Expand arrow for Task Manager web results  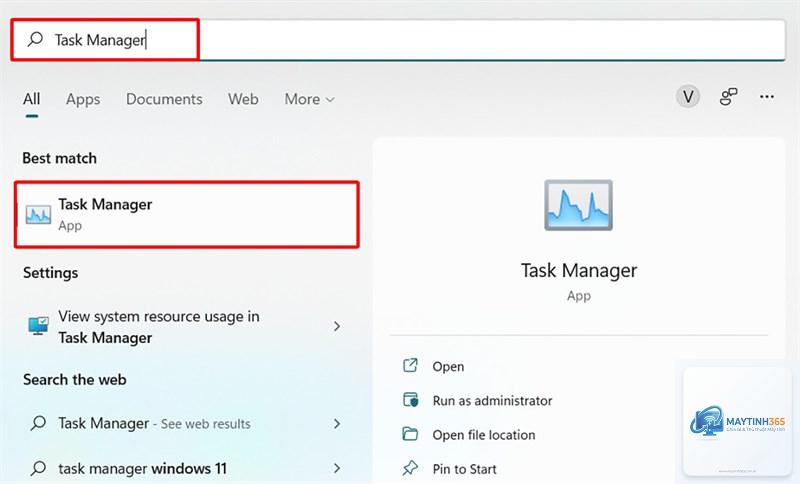pos(337,423)
